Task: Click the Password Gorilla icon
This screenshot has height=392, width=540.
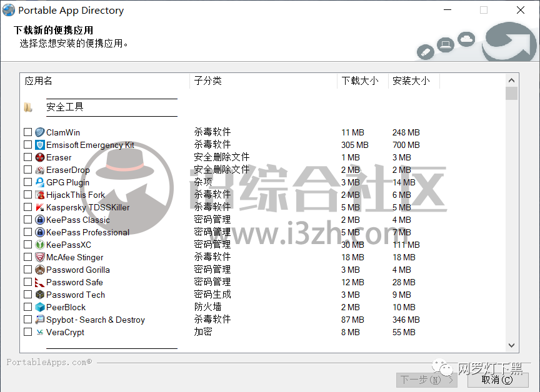Action: point(40,270)
